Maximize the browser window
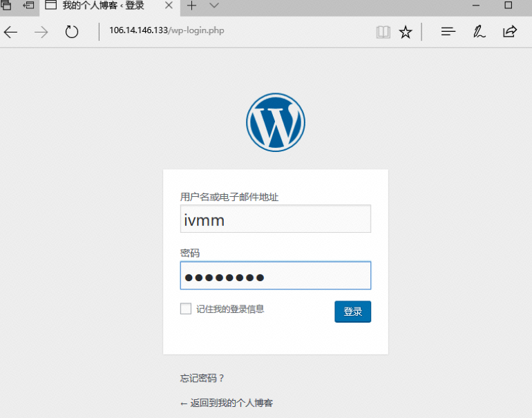This screenshot has height=418, width=532. tap(509, 5)
